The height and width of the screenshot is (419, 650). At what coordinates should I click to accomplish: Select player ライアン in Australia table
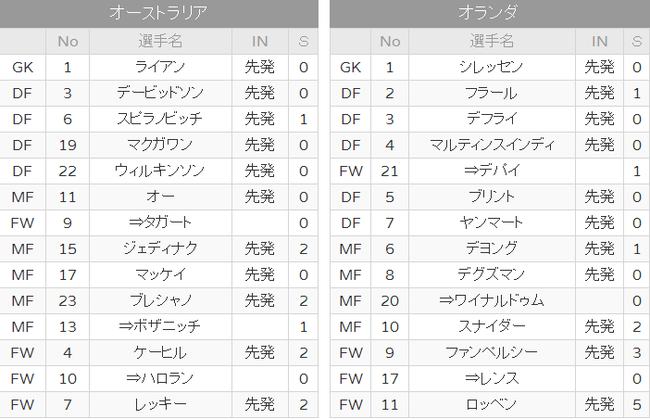pyautogui.click(x=160, y=67)
